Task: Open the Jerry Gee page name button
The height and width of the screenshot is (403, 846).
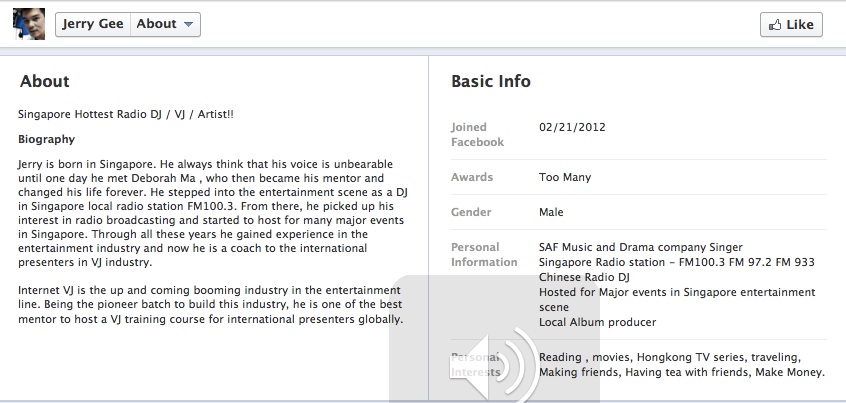Action: (93, 25)
